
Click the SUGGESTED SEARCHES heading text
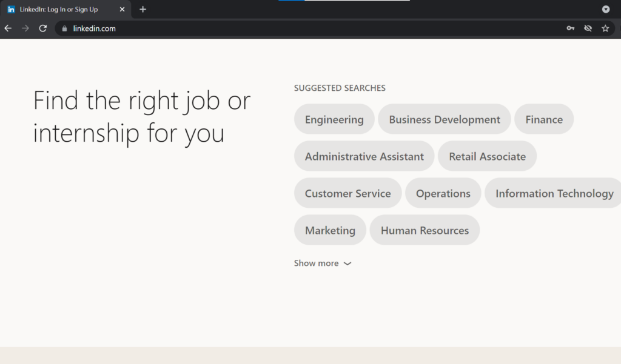click(340, 88)
